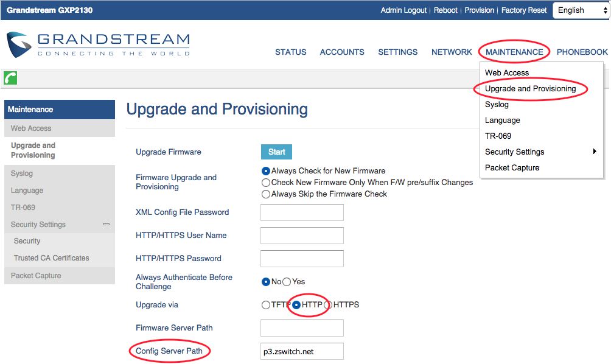This screenshot has width=611, height=364.
Task: Click the Grandstream GXP2130 title text
Action: pos(49,10)
